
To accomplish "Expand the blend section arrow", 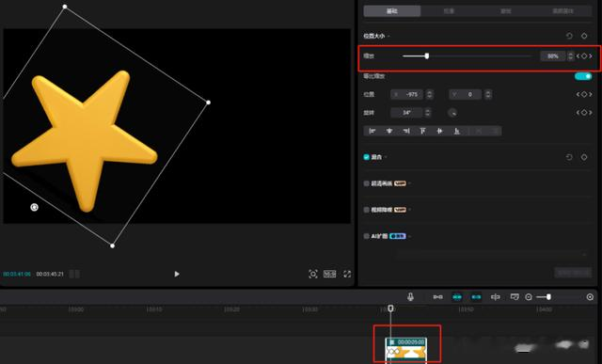I will [385, 157].
